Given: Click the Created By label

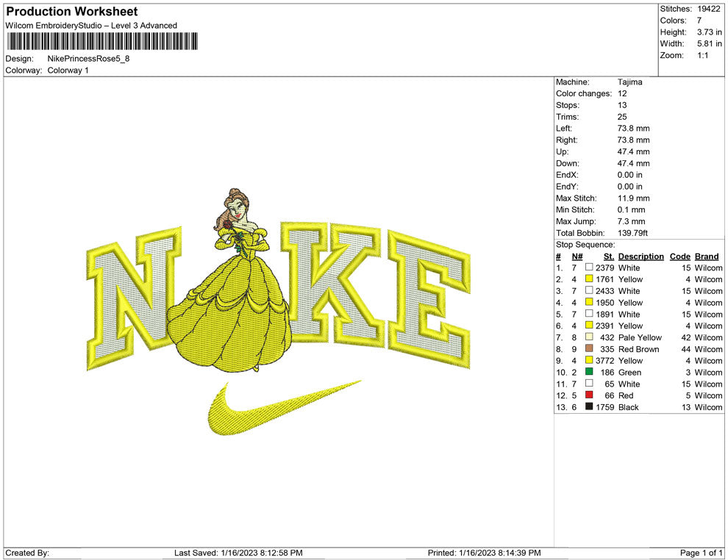Looking at the screenshot, I should pos(27,553).
